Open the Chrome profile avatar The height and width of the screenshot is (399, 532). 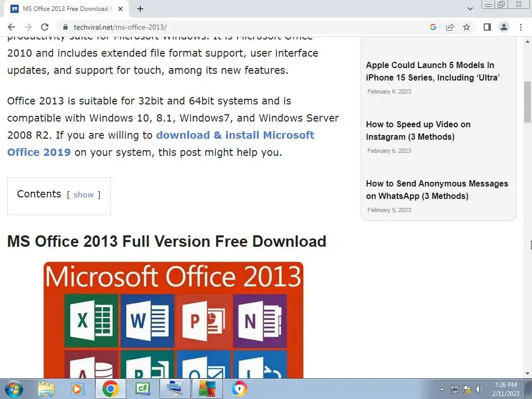pyautogui.click(x=504, y=27)
